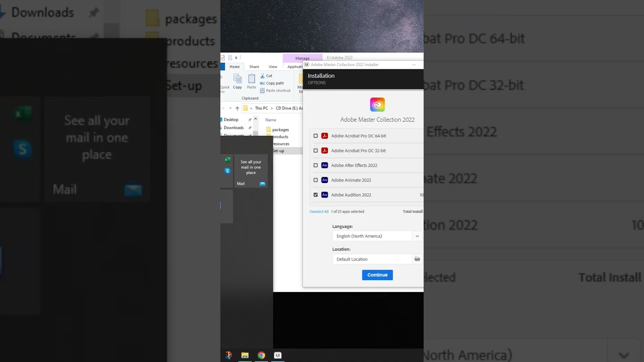
Task: Select the resources folder
Action: [281, 144]
